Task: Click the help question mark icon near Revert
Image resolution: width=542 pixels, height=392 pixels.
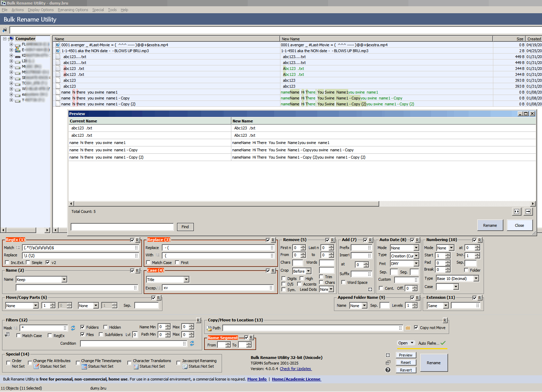Action: [388, 370]
